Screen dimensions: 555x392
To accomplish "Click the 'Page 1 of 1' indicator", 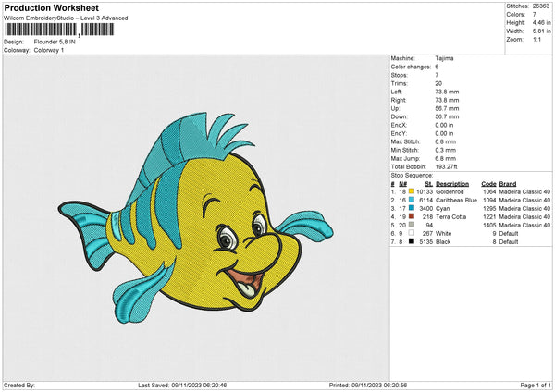I will [x=536, y=385].
